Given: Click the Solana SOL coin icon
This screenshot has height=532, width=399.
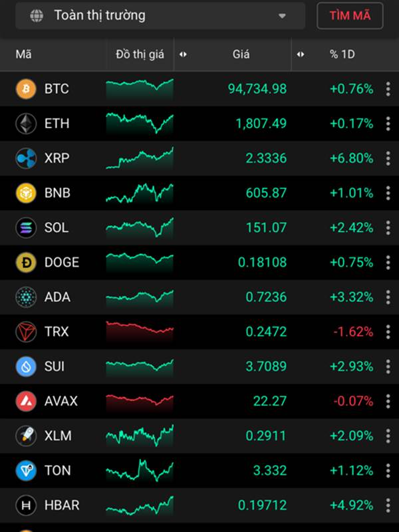Looking at the screenshot, I should point(26,227).
